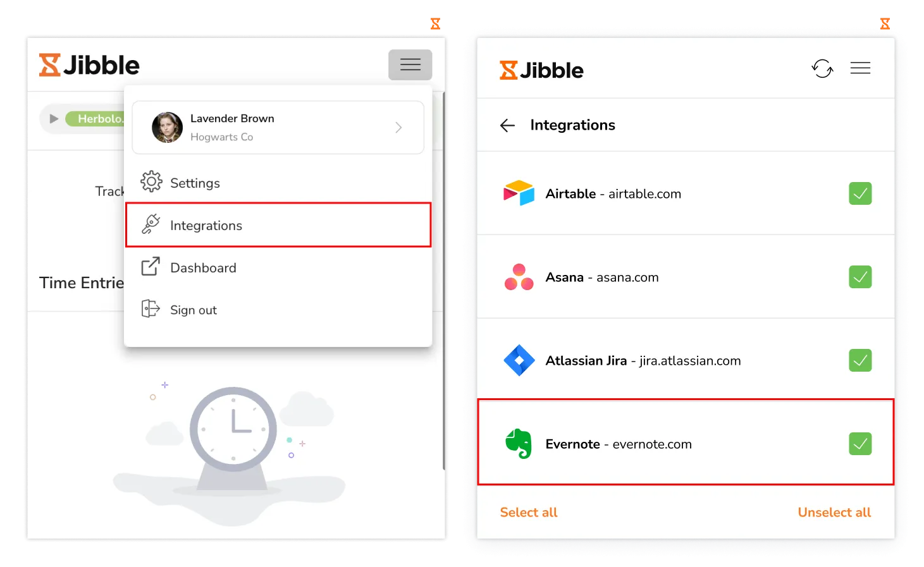Open hamburger menu in Integrations panel
Image resolution: width=924 pixels, height=567 pixels.
860,68
